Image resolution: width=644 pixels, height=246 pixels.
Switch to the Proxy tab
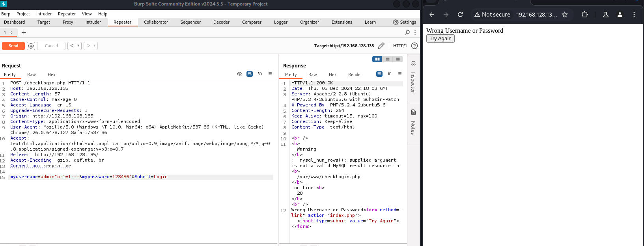[x=68, y=22]
